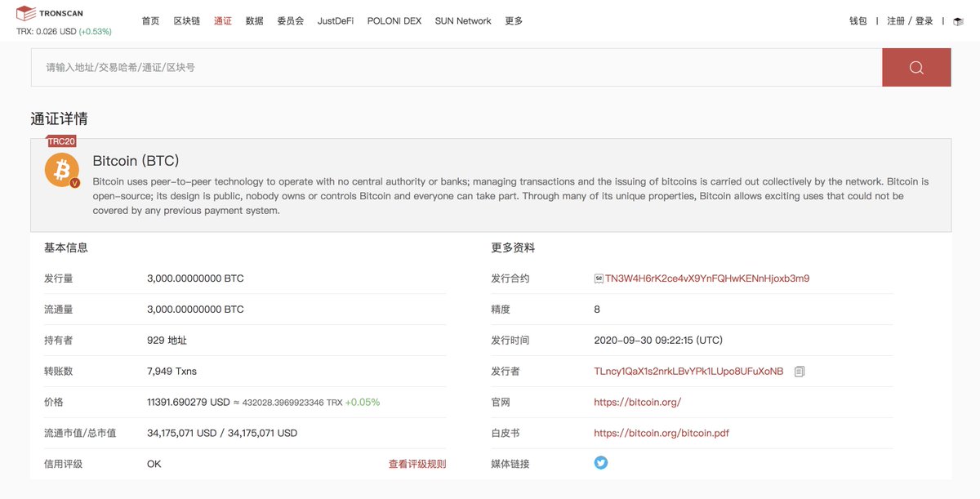Click the issue time 2020-09-30 09:22:15 (UTC)
This screenshot has width=980, height=499.
click(x=658, y=341)
